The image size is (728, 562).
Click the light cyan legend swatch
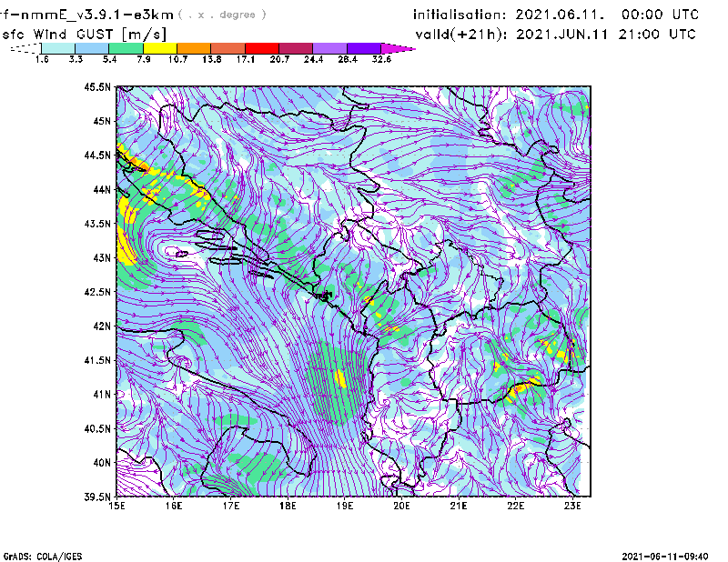tap(58, 48)
